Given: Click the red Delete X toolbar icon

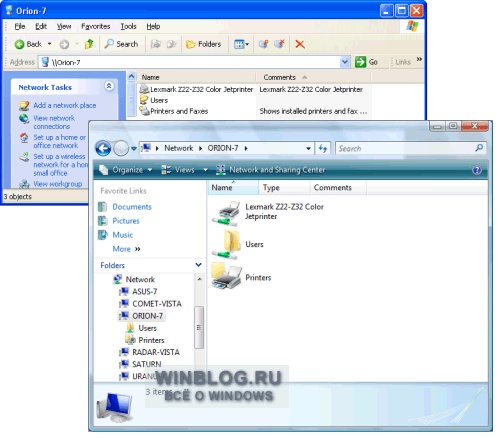Looking at the screenshot, I should [x=300, y=44].
